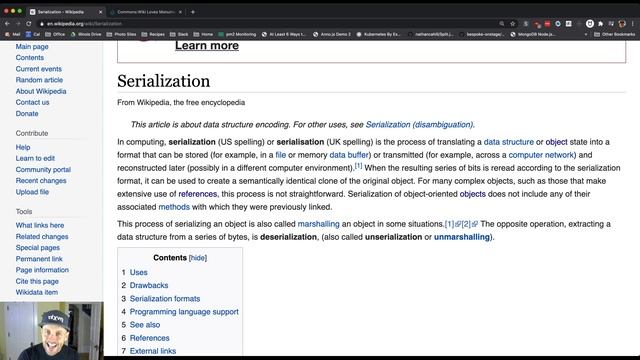Viewport: 640px width, 360px height.
Task: Open the pm2 Monitoring bookmark
Action: [237, 34]
